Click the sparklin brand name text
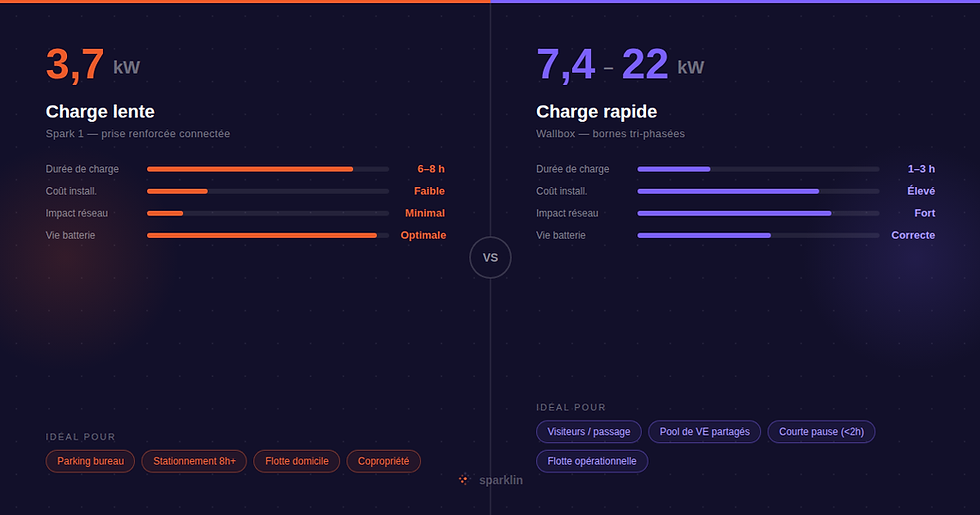The image size is (980, 515). [x=501, y=480]
